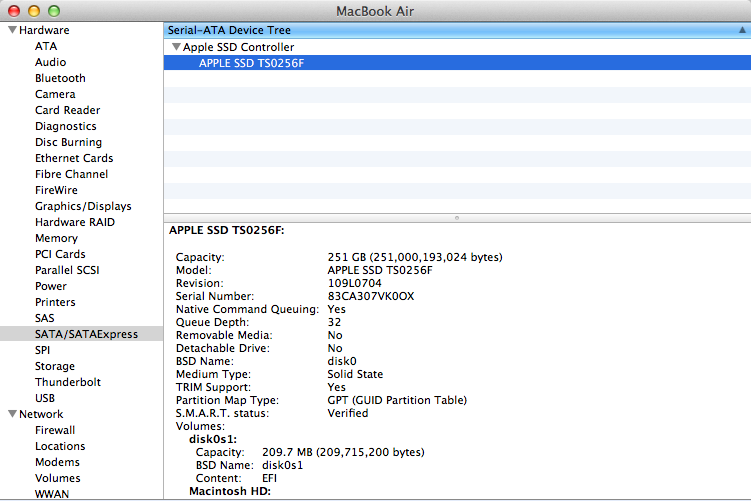Click the split-pane divider handle dot
Viewport: 751px width, 501px height.
click(457, 218)
